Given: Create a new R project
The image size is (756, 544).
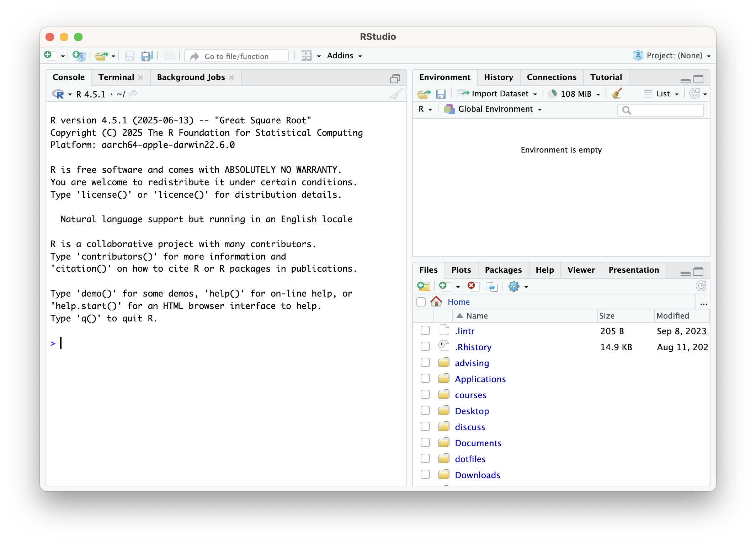Looking at the screenshot, I should tap(79, 56).
